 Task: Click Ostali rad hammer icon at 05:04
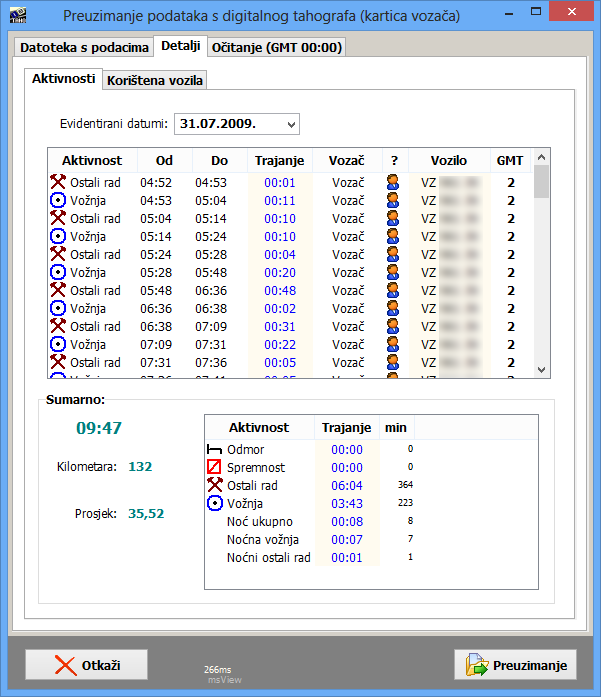pyautogui.click(x=58, y=218)
